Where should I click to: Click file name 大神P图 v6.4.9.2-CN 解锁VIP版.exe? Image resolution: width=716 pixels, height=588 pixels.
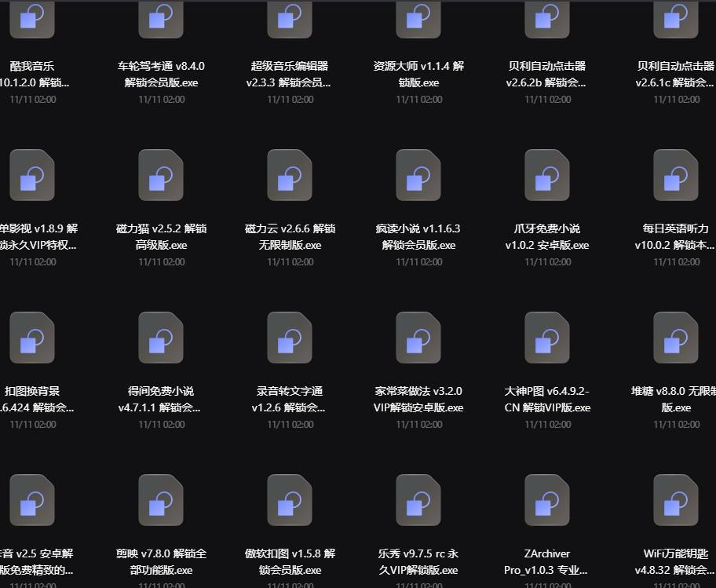point(547,400)
